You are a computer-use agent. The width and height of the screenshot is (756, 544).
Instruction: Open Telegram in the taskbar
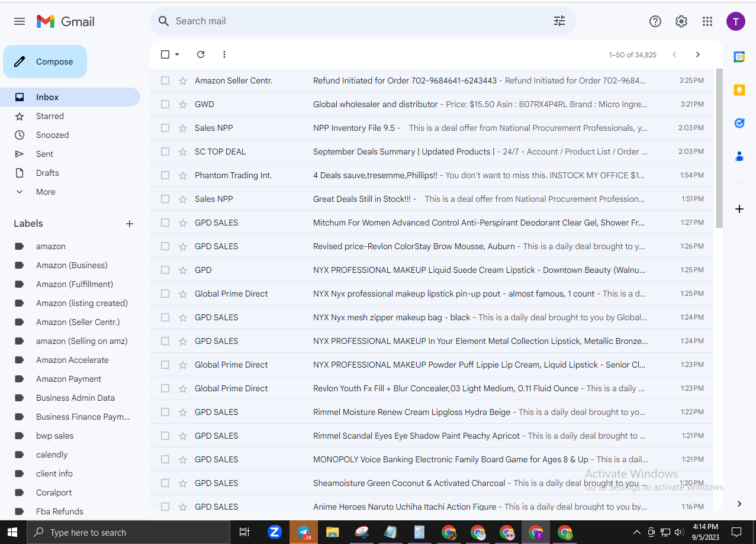304,532
